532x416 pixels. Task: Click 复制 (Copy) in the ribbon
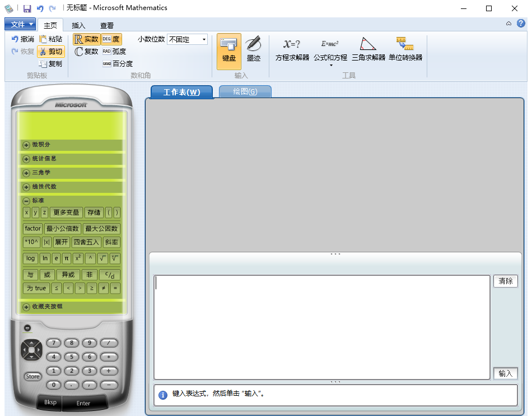click(51, 63)
